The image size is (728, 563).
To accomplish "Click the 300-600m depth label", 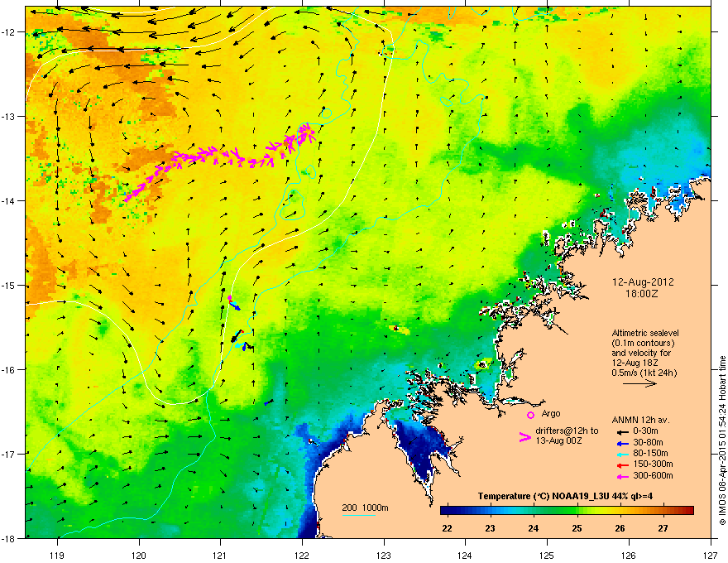I will tap(653, 475).
